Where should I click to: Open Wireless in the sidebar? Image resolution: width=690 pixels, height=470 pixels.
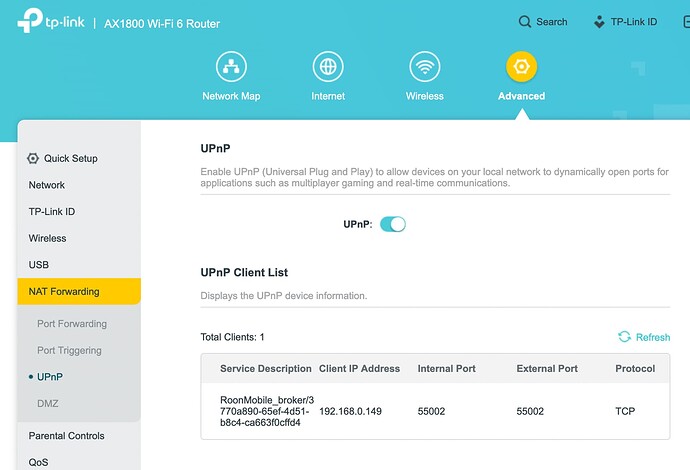coord(48,239)
